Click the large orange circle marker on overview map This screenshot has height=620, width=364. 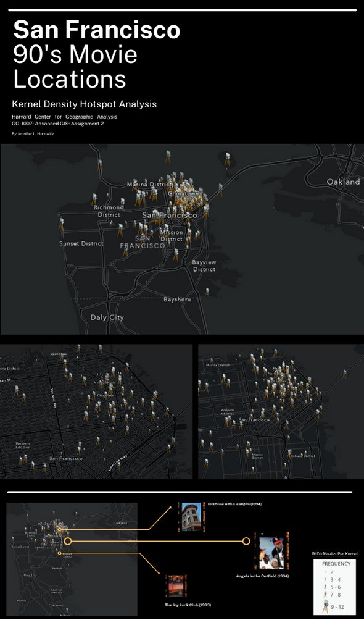(68, 541)
